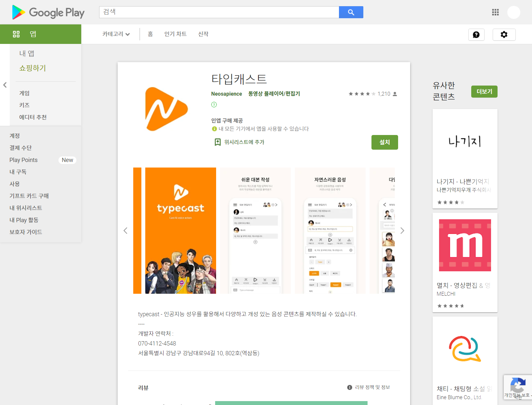
Task: Click the Eine Blume Co., Ltd. developer name
Action: [x=459, y=397]
